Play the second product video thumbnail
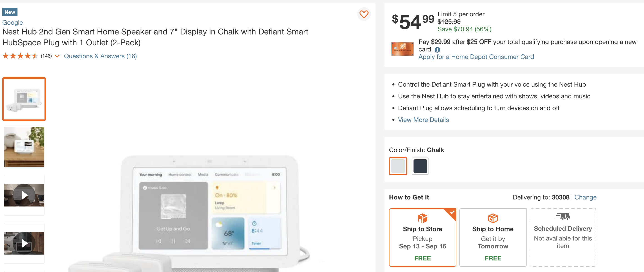 [24, 243]
